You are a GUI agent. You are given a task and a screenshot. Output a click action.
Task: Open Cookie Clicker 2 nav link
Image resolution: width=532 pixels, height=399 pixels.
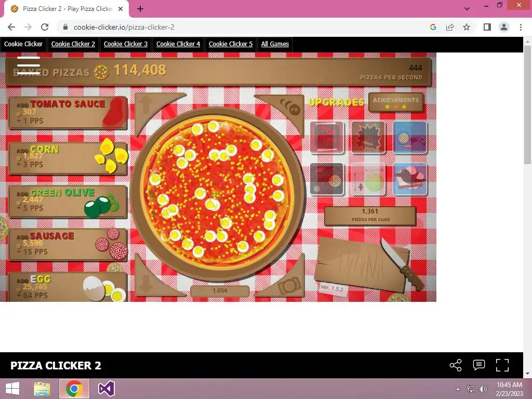click(73, 44)
